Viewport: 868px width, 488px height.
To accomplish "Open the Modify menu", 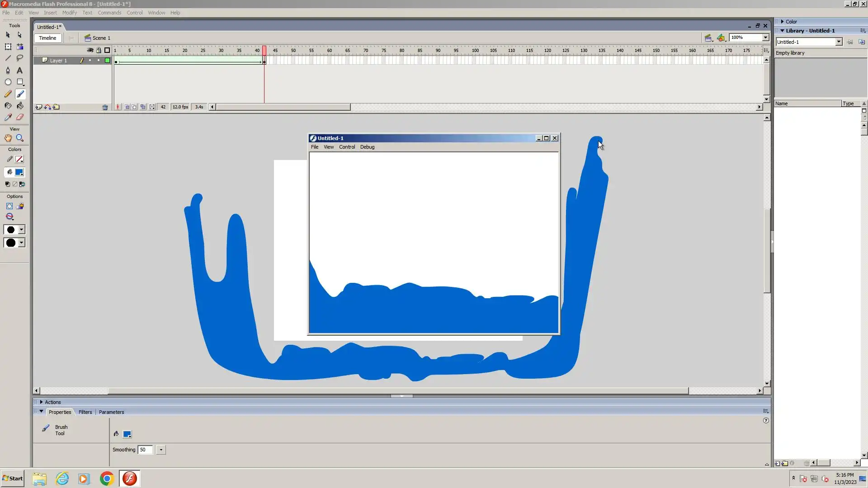I will 69,13.
